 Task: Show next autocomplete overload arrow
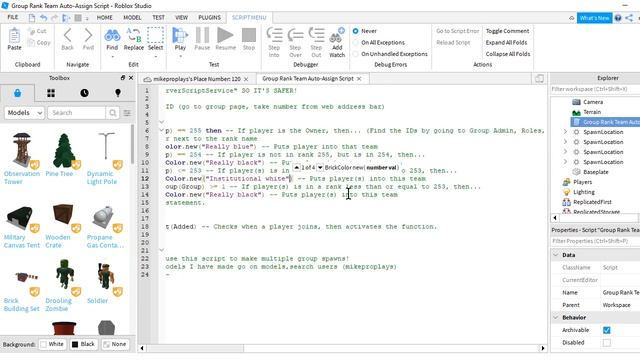click(320, 167)
